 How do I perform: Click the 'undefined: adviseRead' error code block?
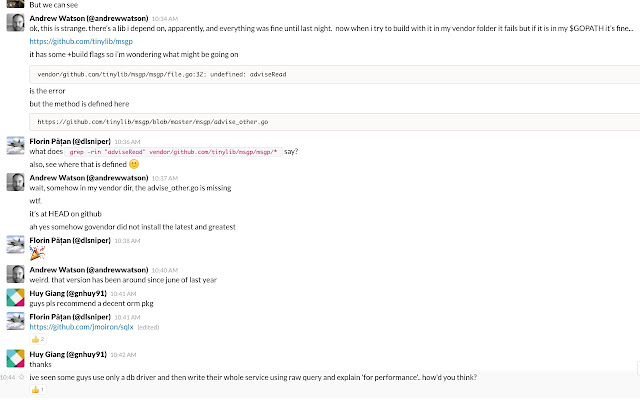point(335,75)
